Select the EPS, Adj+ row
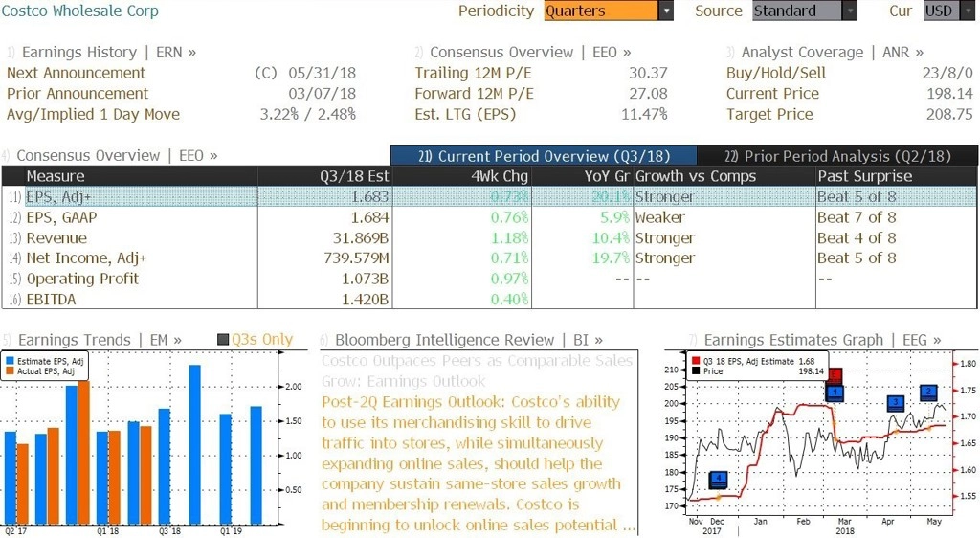The width and height of the screenshot is (980, 538). [489, 197]
